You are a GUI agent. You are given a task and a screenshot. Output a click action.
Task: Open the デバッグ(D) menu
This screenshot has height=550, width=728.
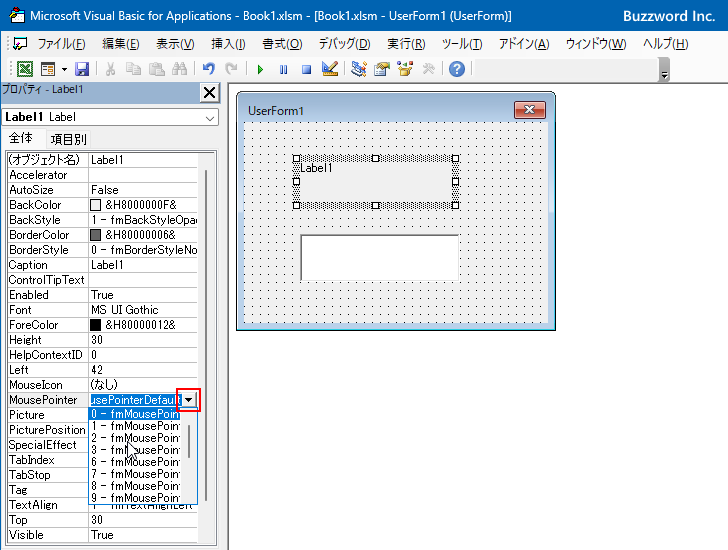pyautogui.click(x=344, y=44)
